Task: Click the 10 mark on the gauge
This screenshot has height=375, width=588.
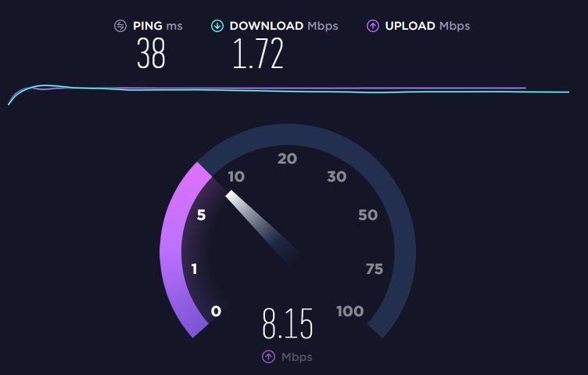Action: [236, 176]
